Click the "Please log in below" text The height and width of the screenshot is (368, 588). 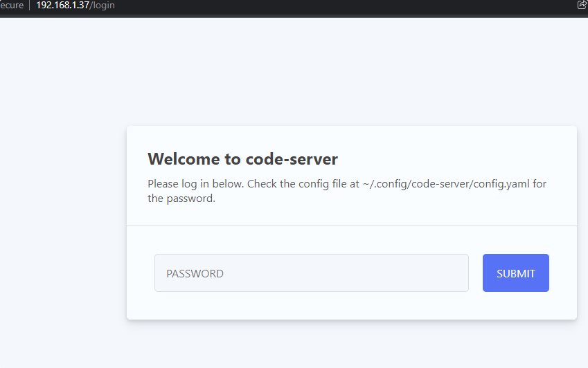coord(195,184)
